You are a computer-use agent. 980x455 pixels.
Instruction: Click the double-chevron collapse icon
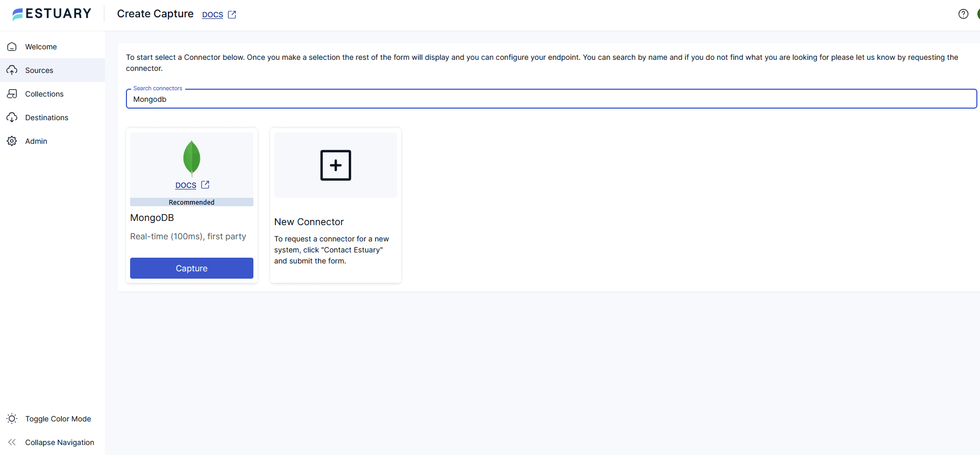pyautogui.click(x=12, y=442)
